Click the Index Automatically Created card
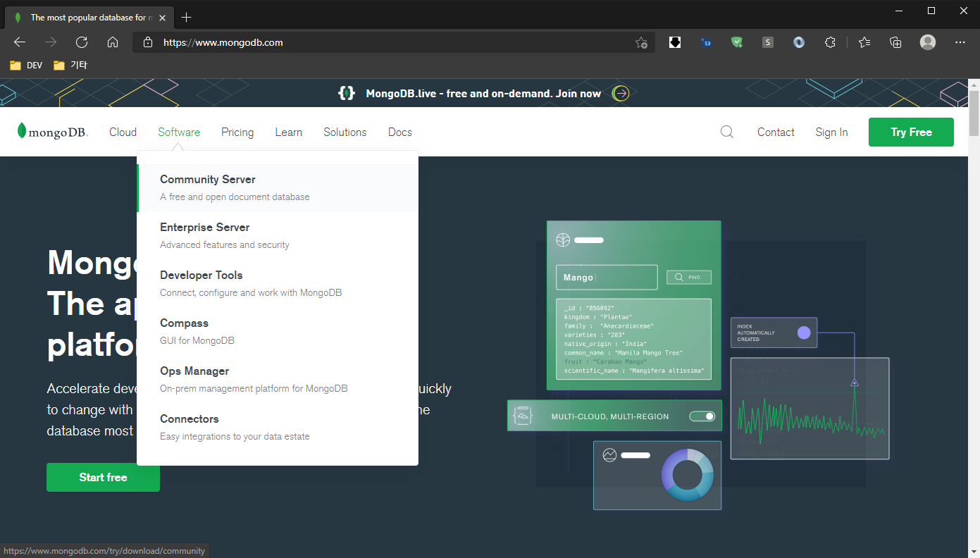The height and width of the screenshot is (558, 980). click(x=774, y=333)
